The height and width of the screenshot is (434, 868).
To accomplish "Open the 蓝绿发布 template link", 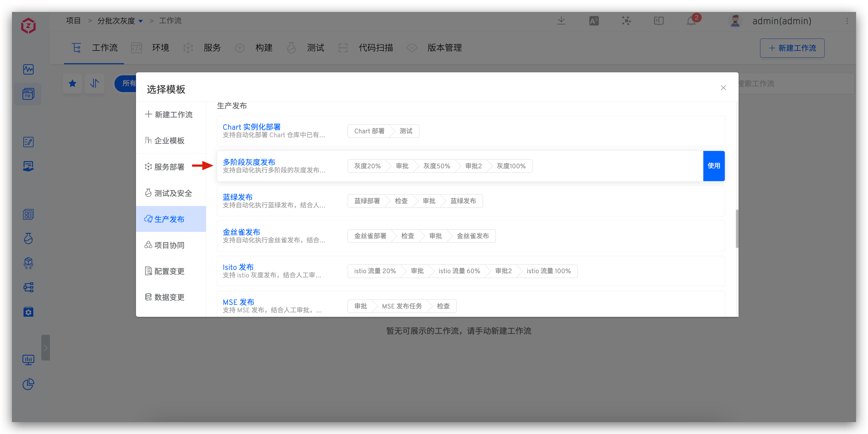I will click(x=238, y=197).
